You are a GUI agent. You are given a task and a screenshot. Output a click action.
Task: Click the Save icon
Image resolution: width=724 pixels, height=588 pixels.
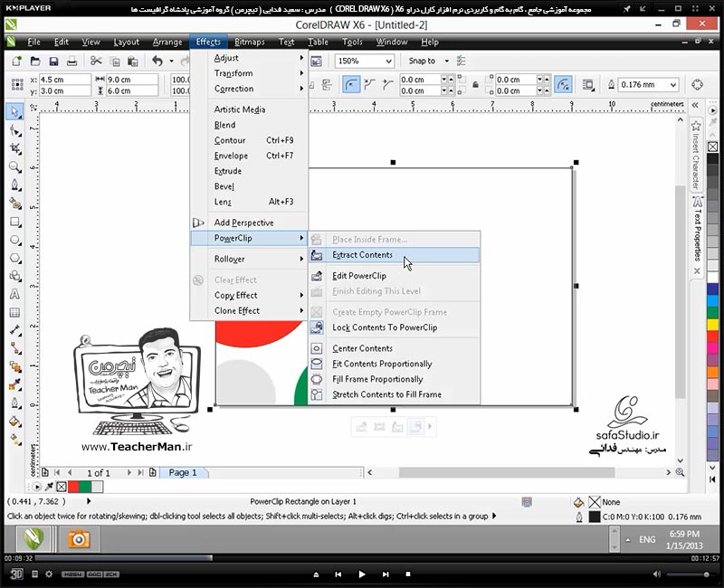(53, 61)
